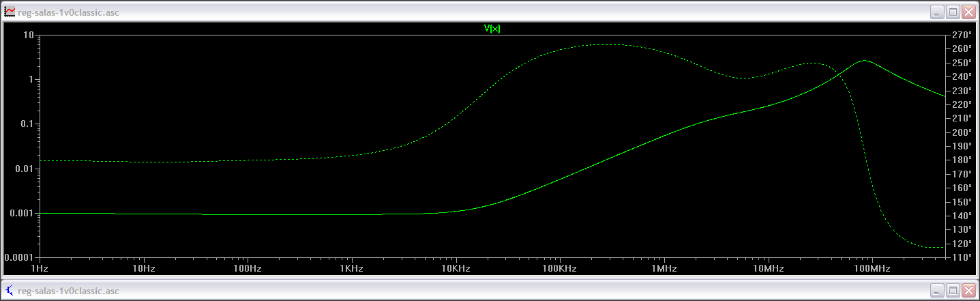
Task: Click the 0.001 magnitude axis label
Action: click(23, 214)
